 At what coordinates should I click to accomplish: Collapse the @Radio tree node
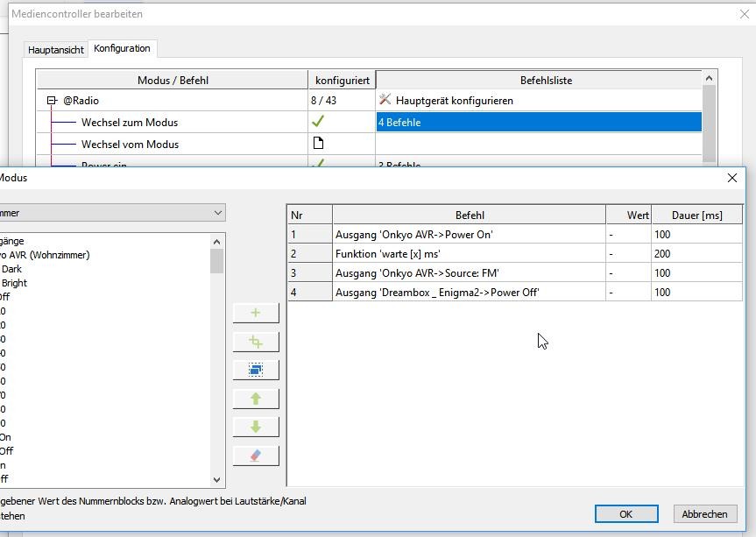pyautogui.click(x=53, y=101)
